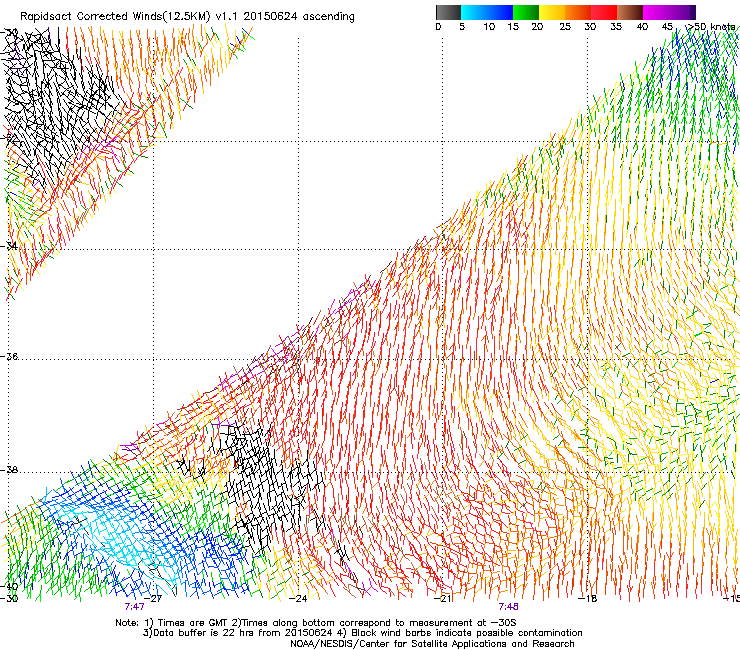The height and width of the screenshot is (650, 740).
Task: Click the -40 latitude axis label
Action: tap(9, 586)
